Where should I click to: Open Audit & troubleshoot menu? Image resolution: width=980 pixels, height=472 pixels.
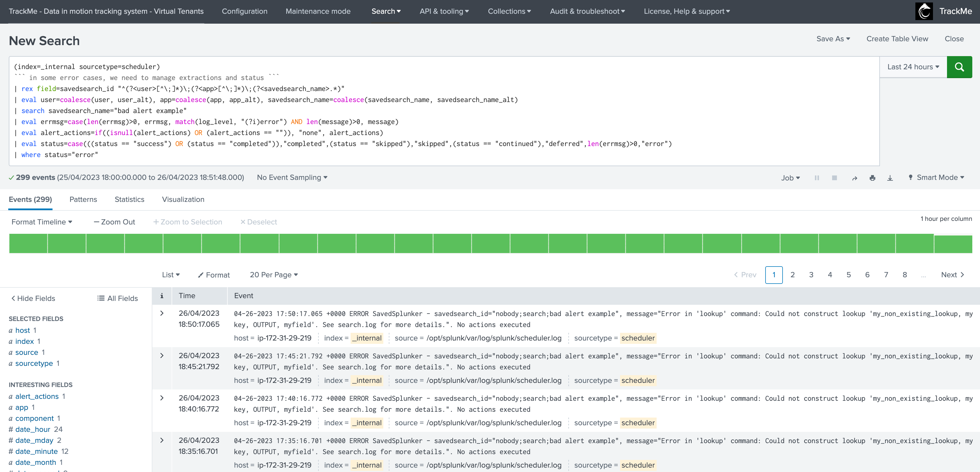point(587,12)
